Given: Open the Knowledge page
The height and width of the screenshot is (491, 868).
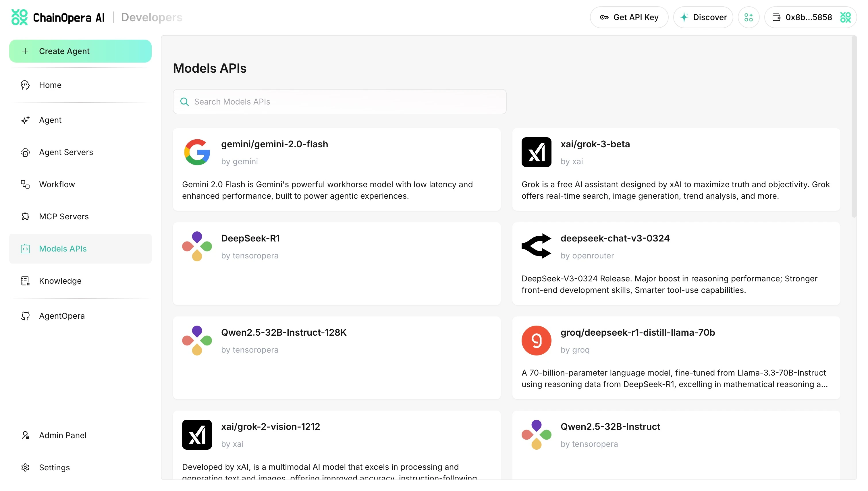Looking at the screenshot, I should point(60,281).
